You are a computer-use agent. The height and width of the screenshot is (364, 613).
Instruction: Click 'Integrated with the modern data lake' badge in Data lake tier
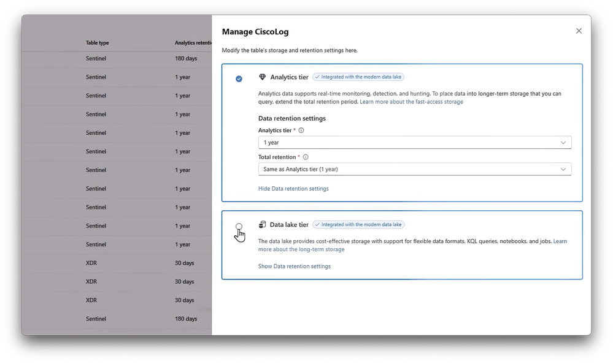coord(358,224)
